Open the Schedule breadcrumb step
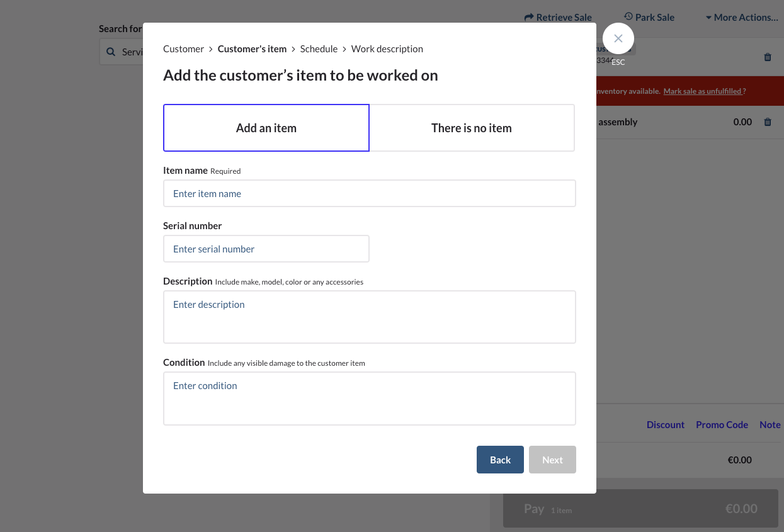Viewport: 784px width, 532px height. (319, 48)
